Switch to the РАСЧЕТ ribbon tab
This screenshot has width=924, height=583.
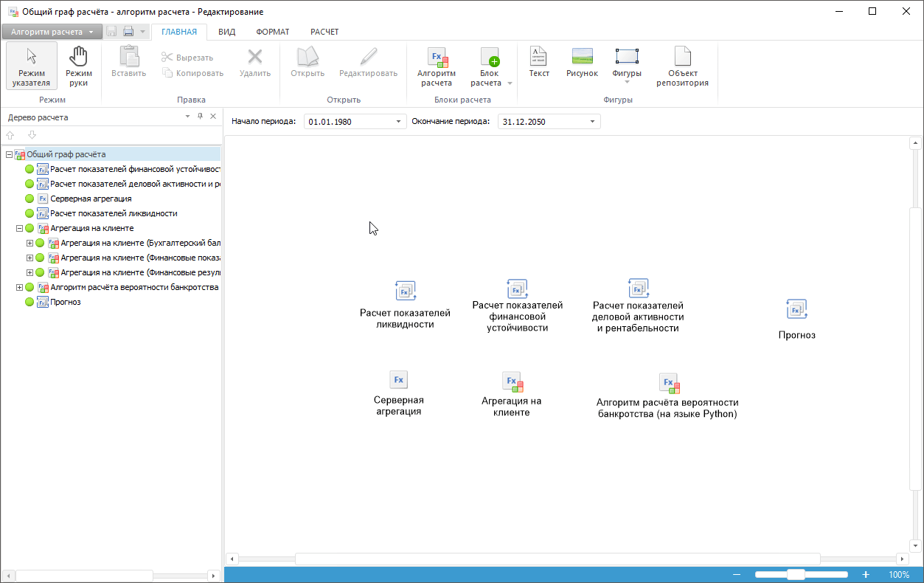click(324, 32)
